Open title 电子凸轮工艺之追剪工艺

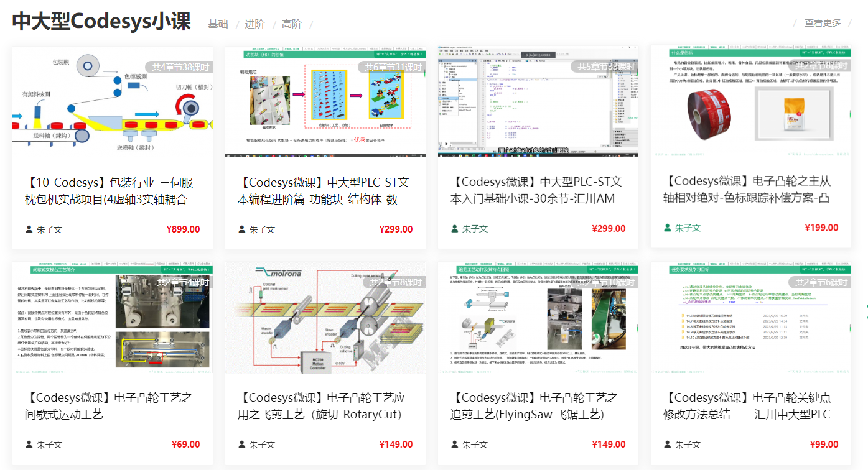pyautogui.click(x=534, y=406)
